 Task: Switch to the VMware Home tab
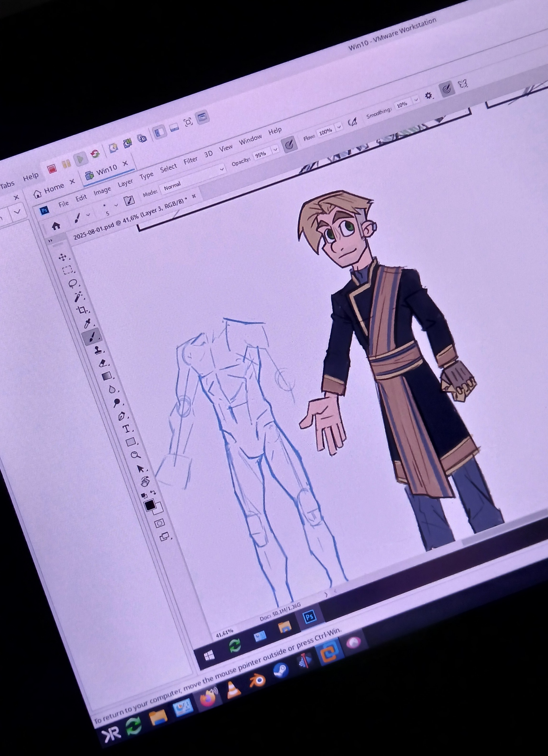pyautogui.click(x=53, y=188)
